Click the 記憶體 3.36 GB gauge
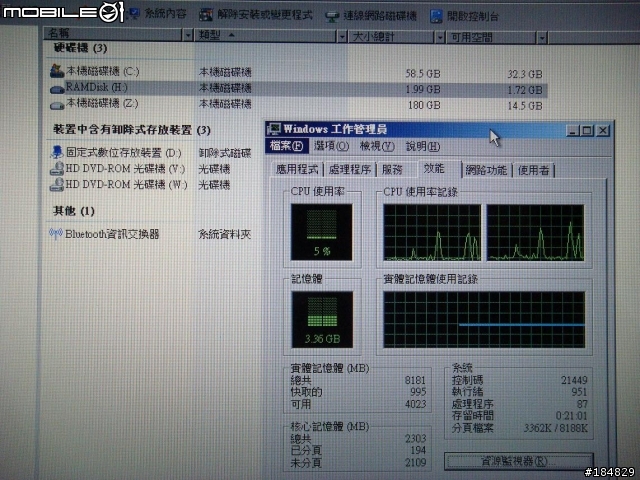Viewport: 640px width, 480px height. click(x=322, y=319)
